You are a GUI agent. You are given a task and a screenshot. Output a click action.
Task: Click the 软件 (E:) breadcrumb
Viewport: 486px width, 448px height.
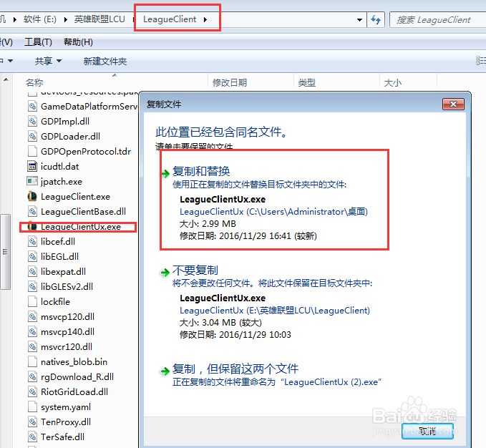pos(39,19)
